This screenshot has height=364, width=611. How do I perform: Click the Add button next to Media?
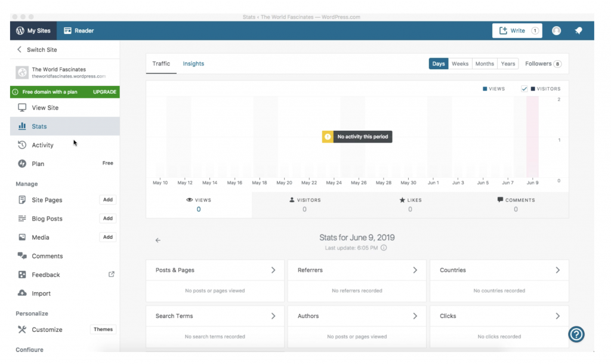pyautogui.click(x=108, y=237)
